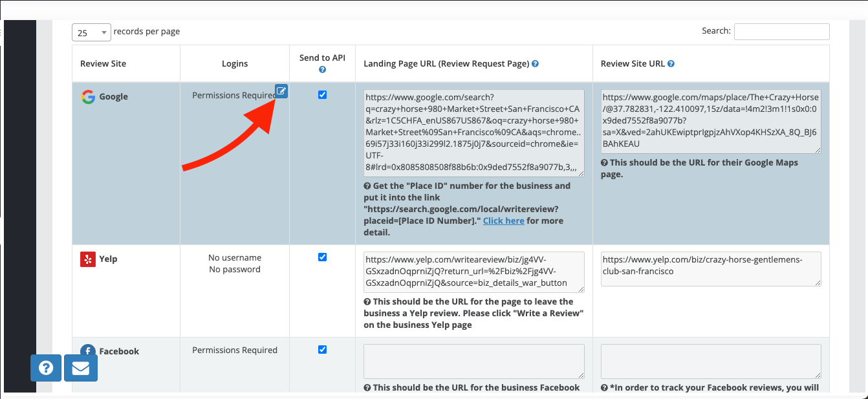Click inside the Search input field
Image resolution: width=868 pixels, height=399 pixels.
(x=781, y=32)
